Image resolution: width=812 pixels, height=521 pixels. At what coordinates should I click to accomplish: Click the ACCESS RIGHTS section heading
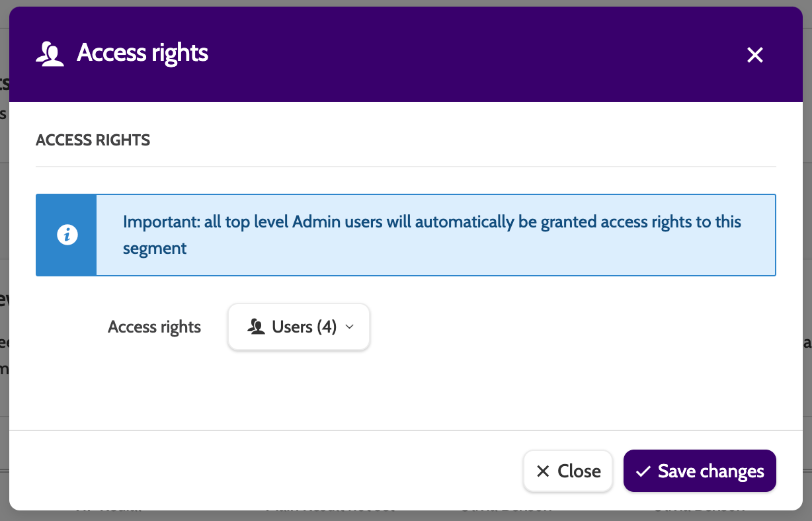click(x=93, y=140)
